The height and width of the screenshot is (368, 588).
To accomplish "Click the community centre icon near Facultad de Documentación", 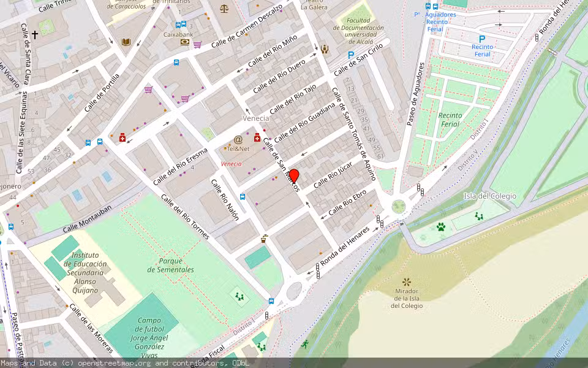I will point(325,49).
